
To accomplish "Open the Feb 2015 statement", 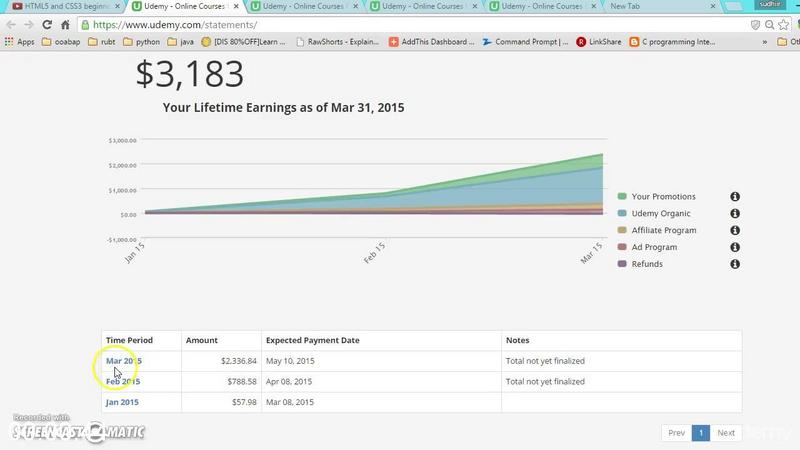I will tap(122, 381).
